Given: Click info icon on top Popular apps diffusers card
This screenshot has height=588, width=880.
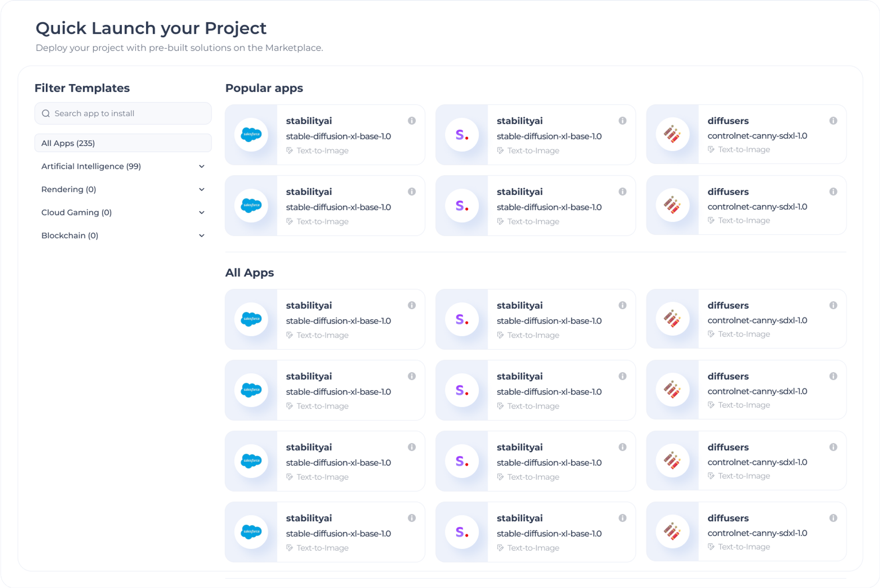Looking at the screenshot, I should click(x=833, y=121).
